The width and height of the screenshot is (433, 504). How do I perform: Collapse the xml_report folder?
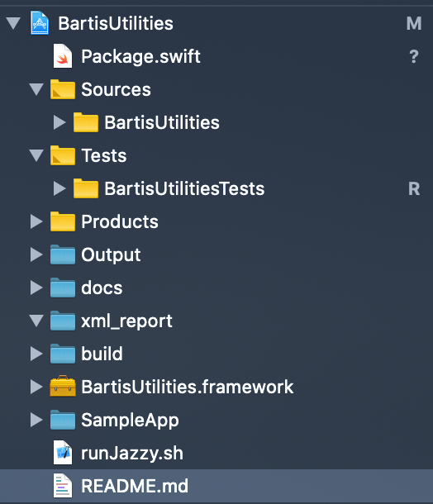click(x=36, y=321)
